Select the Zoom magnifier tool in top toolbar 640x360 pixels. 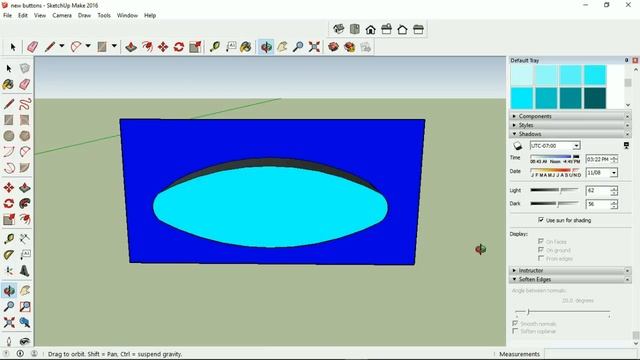tap(298, 47)
